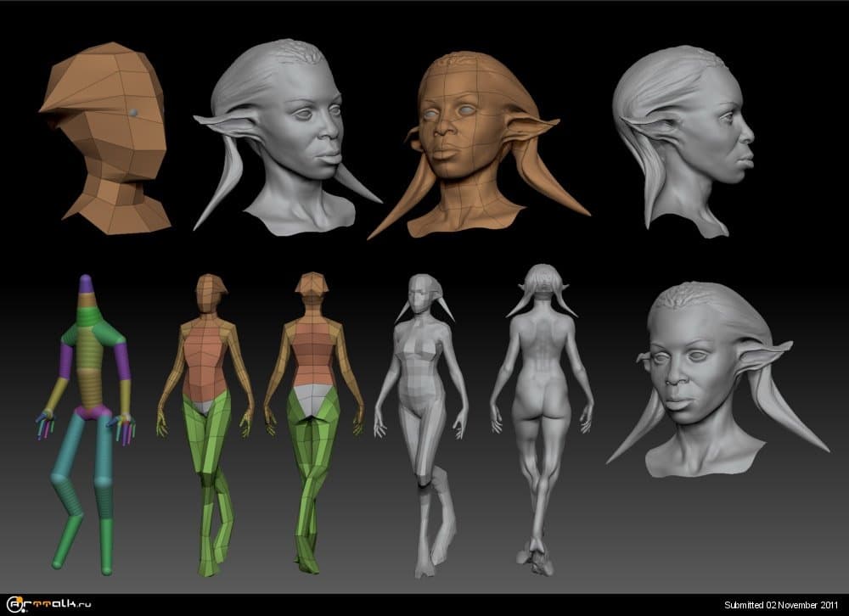Select the gray profile view head
849x616 pixels.
pyautogui.click(x=688, y=140)
